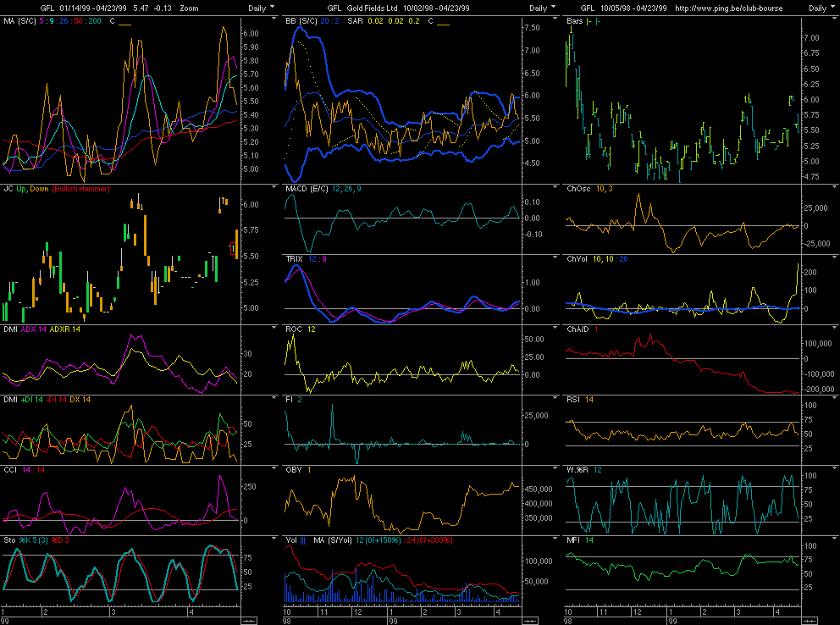Open the Bars panel menu arrow

click(835, 19)
